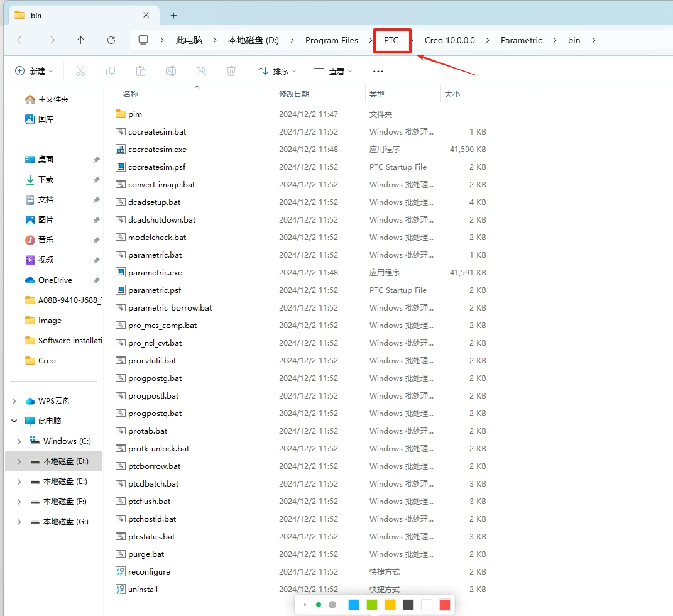Collapse 此电脑 tree node
The height and width of the screenshot is (616, 673).
(14, 421)
